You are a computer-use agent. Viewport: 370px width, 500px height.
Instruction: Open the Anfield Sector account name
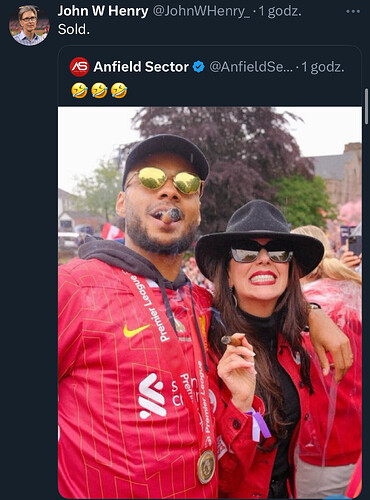[141, 67]
